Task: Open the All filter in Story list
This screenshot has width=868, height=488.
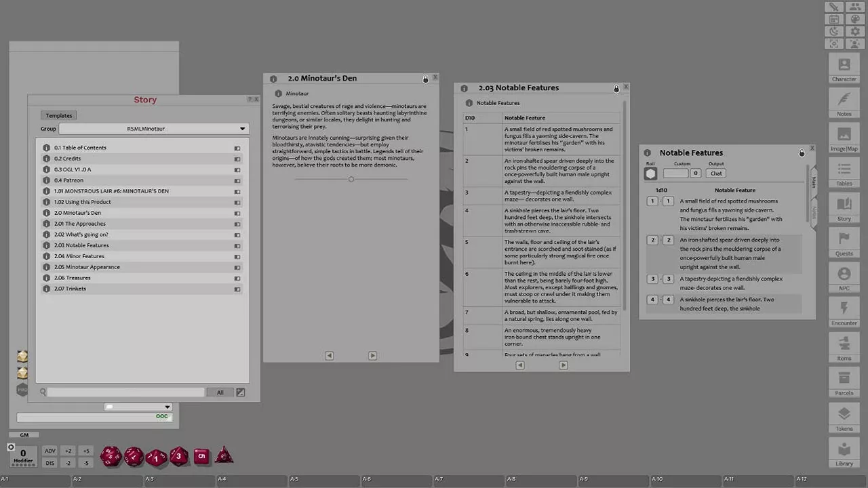Action: click(220, 392)
